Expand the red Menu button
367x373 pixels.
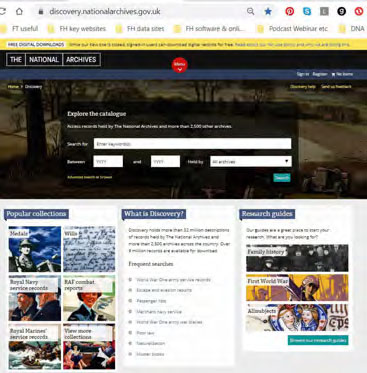pos(180,65)
